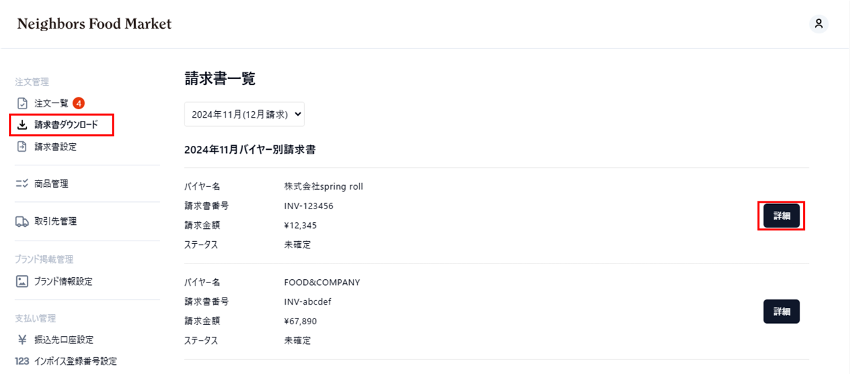Click the 123 icon for インボイス登録番号設定

click(22, 361)
